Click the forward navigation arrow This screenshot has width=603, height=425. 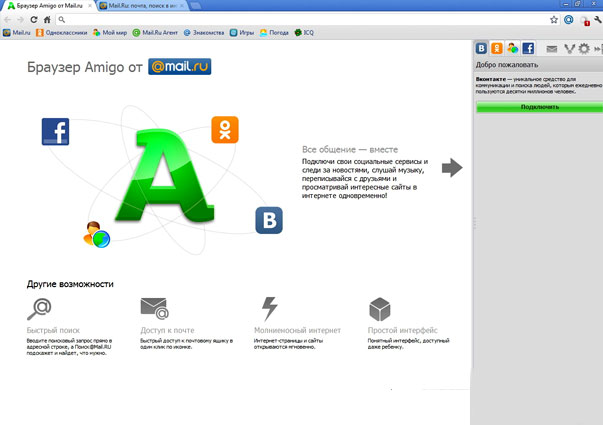[20, 20]
